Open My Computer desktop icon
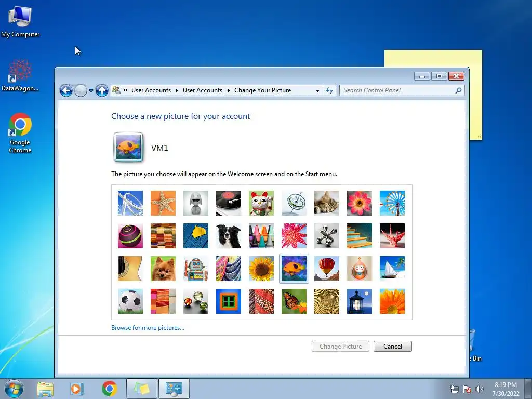This screenshot has height=399, width=532. click(x=20, y=22)
